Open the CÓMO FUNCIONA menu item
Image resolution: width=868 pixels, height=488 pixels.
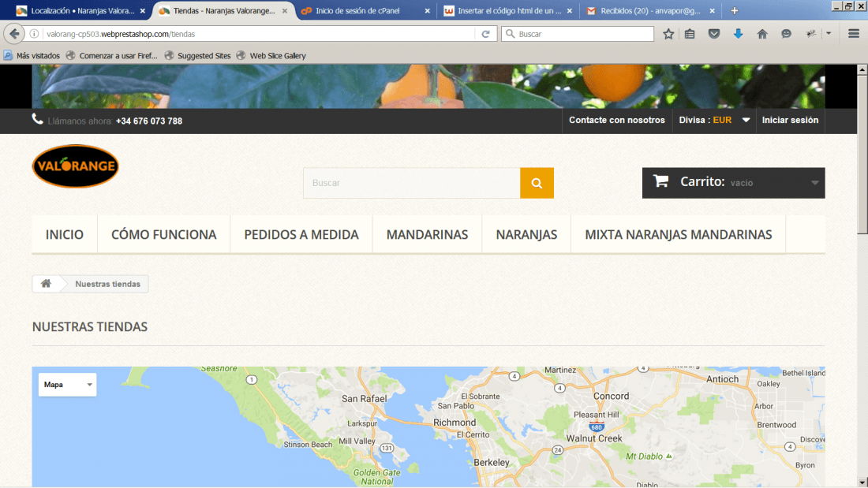pyautogui.click(x=164, y=235)
